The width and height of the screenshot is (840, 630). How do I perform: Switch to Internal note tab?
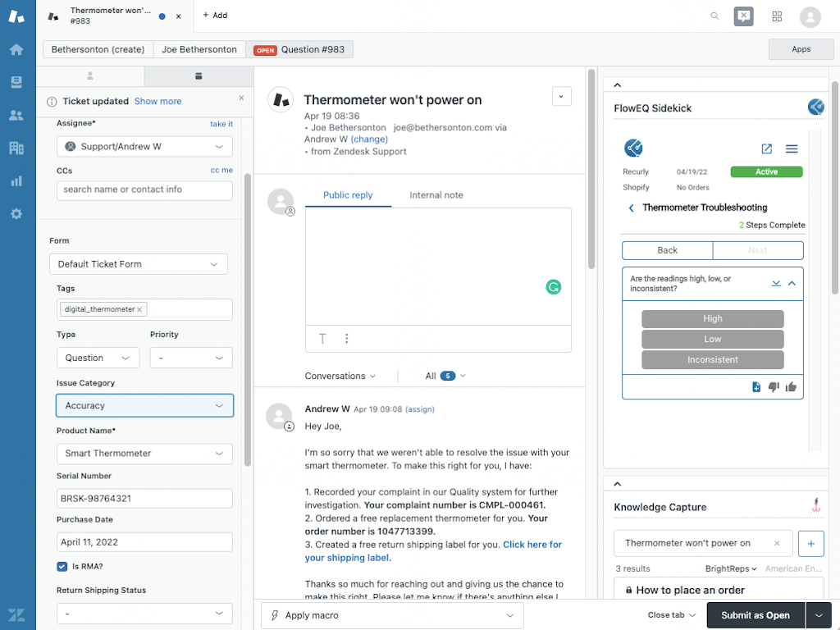[x=436, y=195]
